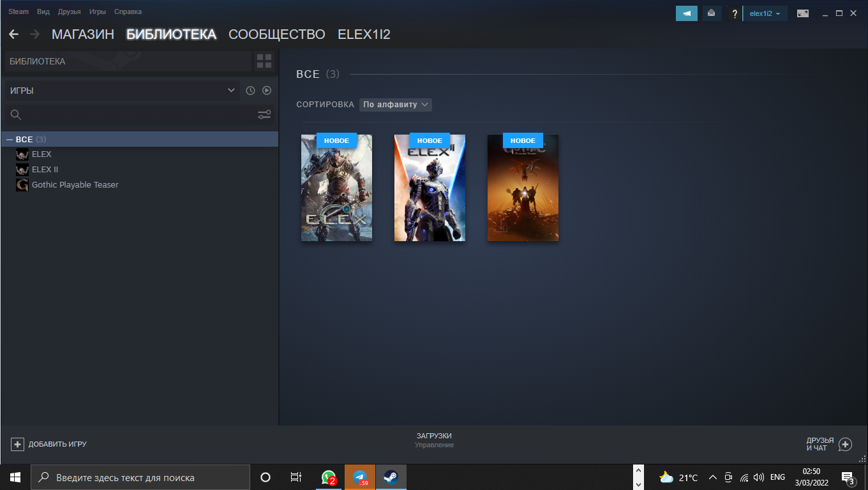Open the Игры menu
Viewport: 868px width, 490px height.
tap(98, 12)
